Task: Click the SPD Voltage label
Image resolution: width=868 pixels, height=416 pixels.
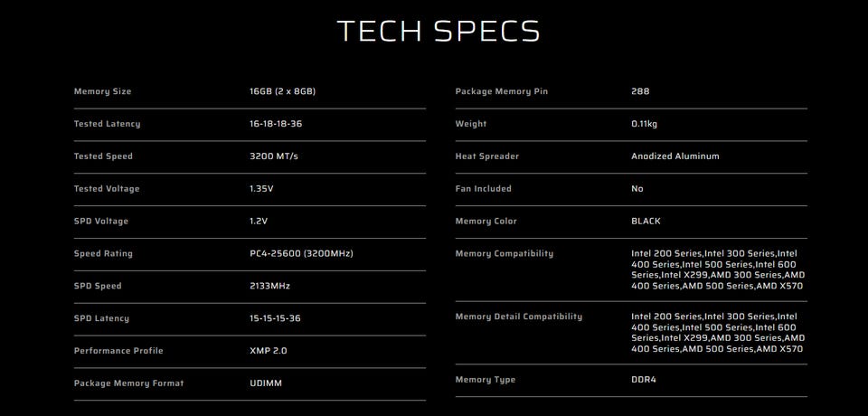Action: [x=101, y=222]
